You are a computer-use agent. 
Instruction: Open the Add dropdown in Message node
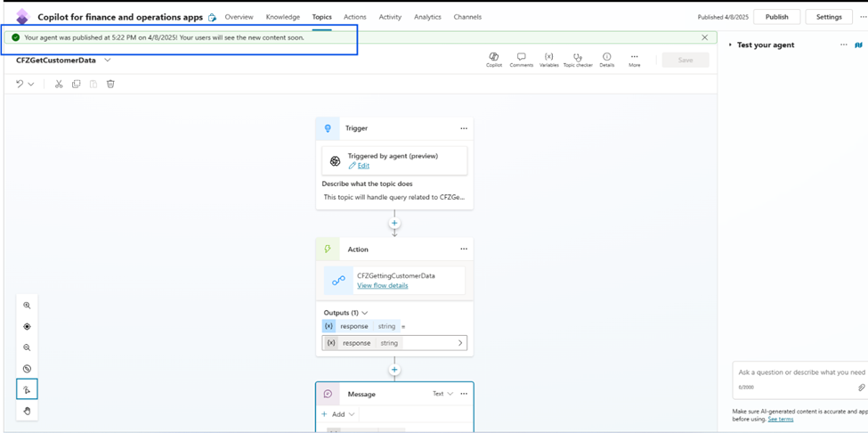pyautogui.click(x=339, y=414)
